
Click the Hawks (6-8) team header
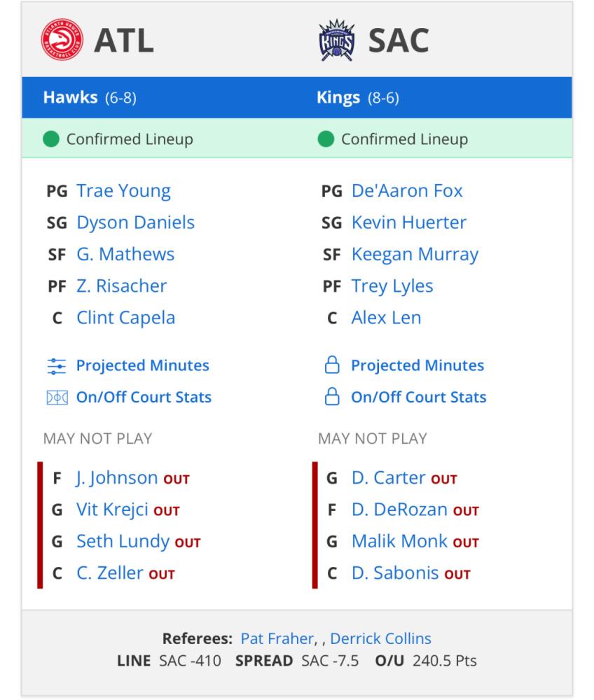[90, 97]
